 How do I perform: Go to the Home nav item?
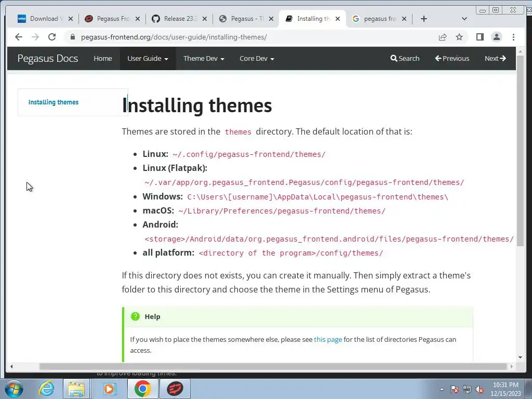(103, 58)
